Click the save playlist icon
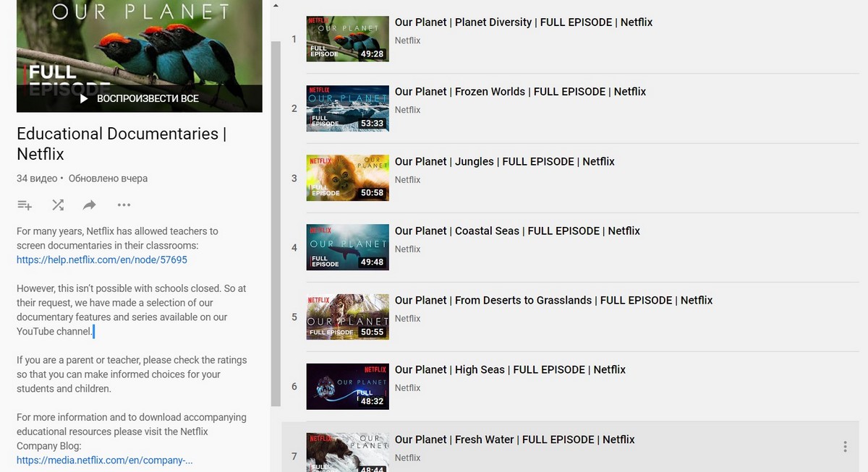The width and height of the screenshot is (868, 472). 25,205
